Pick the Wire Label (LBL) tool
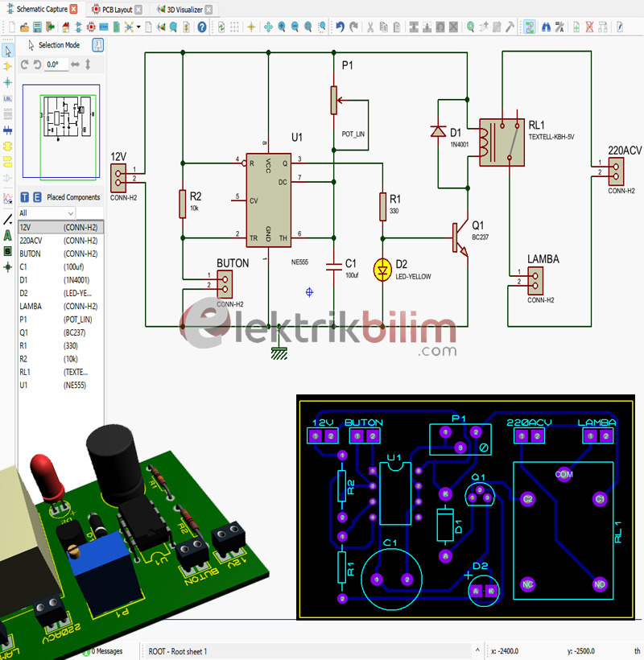Screen dimensions: 644x660 [7, 98]
